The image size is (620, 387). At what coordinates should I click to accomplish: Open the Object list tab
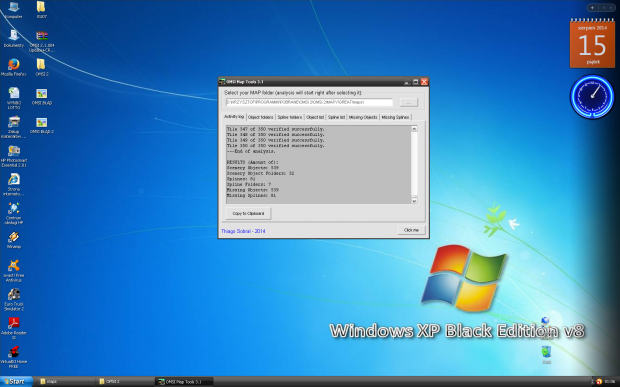tap(315, 117)
